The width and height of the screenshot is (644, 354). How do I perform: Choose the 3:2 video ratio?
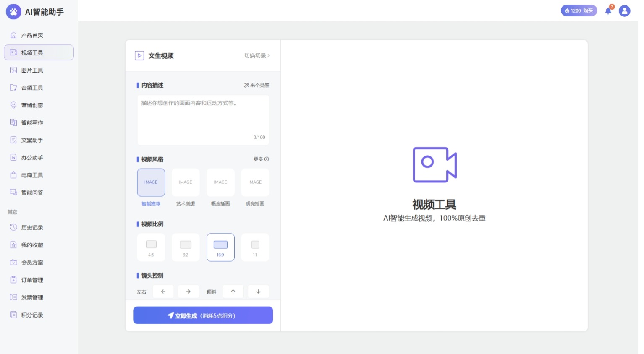186,247
